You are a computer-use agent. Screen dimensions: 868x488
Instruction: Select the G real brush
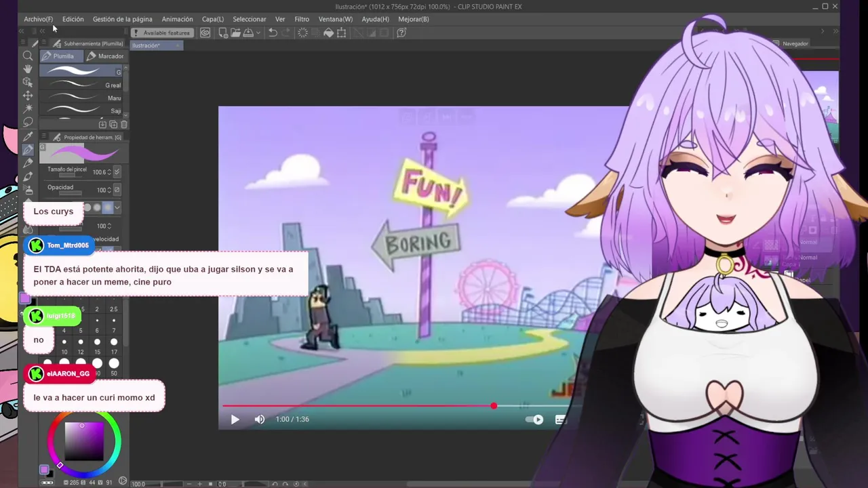coord(81,85)
